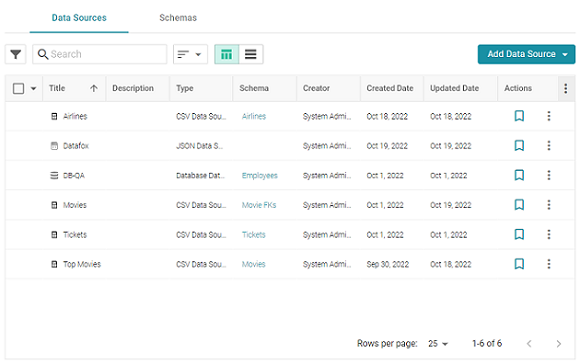This screenshot has width=580, height=364.
Task: Select the Data Sources tab
Action: click(79, 18)
